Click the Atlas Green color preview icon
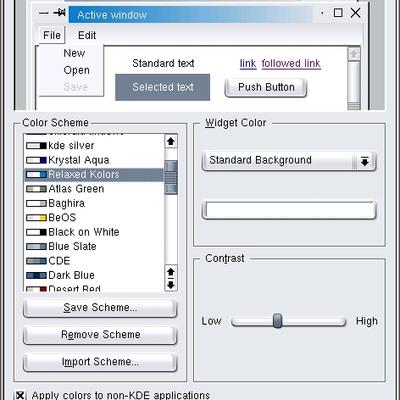 click(36, 189)
